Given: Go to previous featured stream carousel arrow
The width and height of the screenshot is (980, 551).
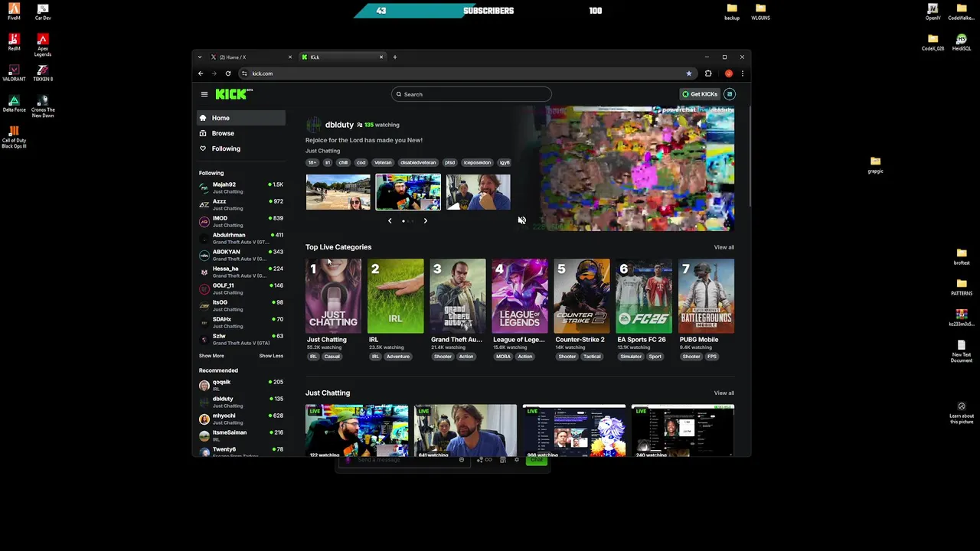Looking at the screenshot, I should click(390, 220).
